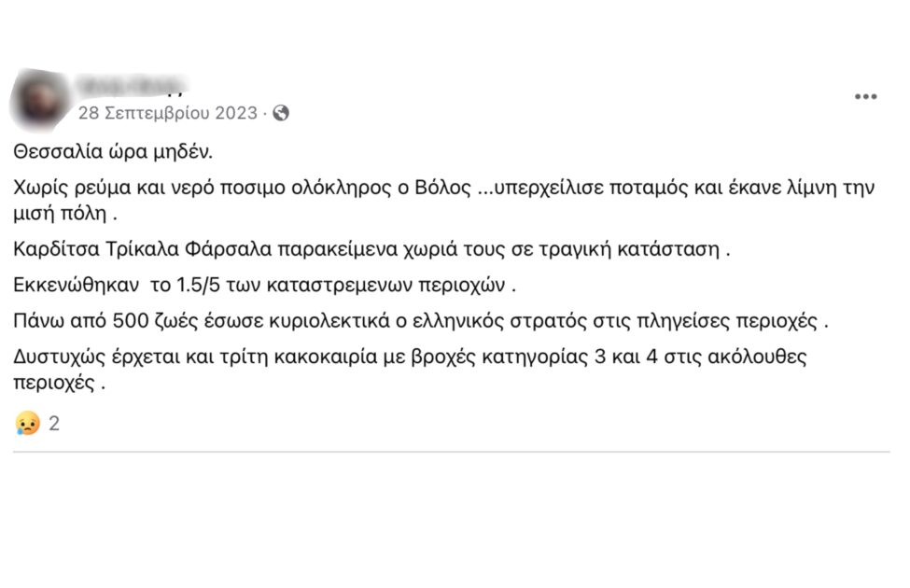Screen dimensions: 910x588
Task: Click the line ending 'μισή πόλη .'
Action: click(x=65, y=214)
